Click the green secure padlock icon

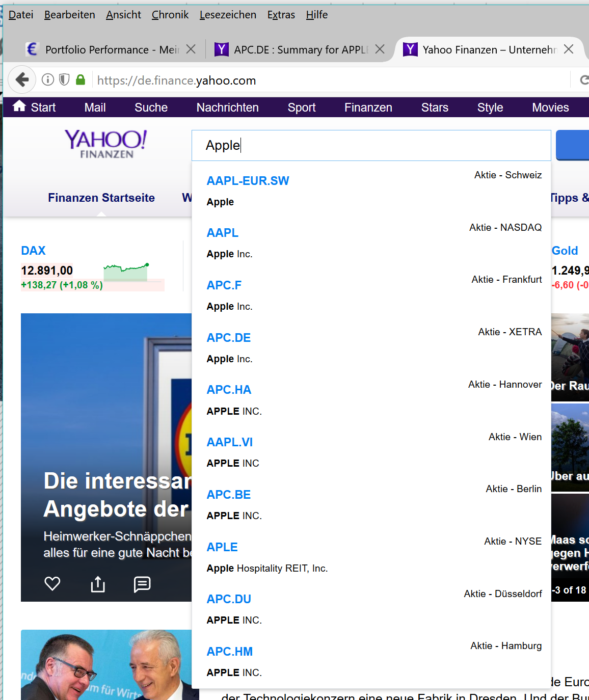coord(81,79)
